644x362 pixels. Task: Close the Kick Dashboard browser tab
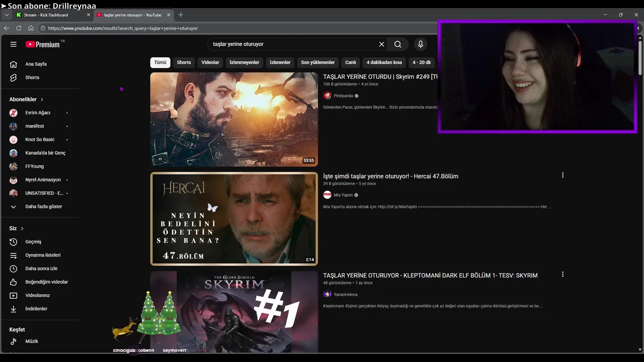[x=89, y=15]
